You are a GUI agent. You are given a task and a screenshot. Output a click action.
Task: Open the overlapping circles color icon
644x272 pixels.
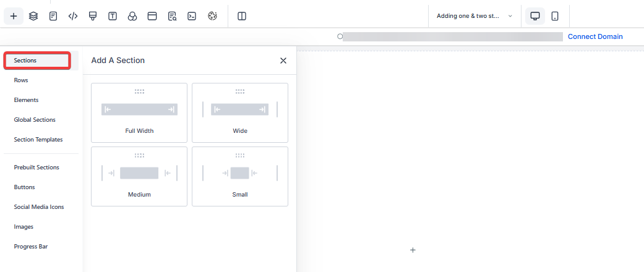pos(132,16)
